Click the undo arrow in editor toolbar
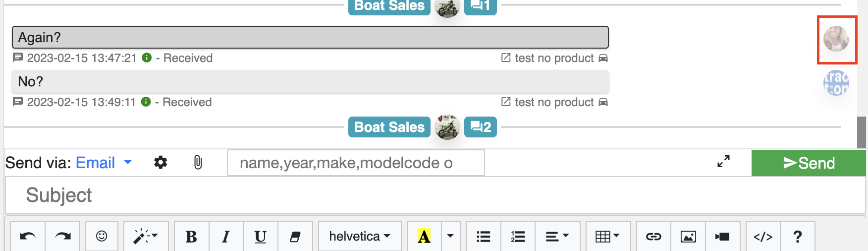The height and width of the screenshot is (251, 868). [x=28, y=237]
